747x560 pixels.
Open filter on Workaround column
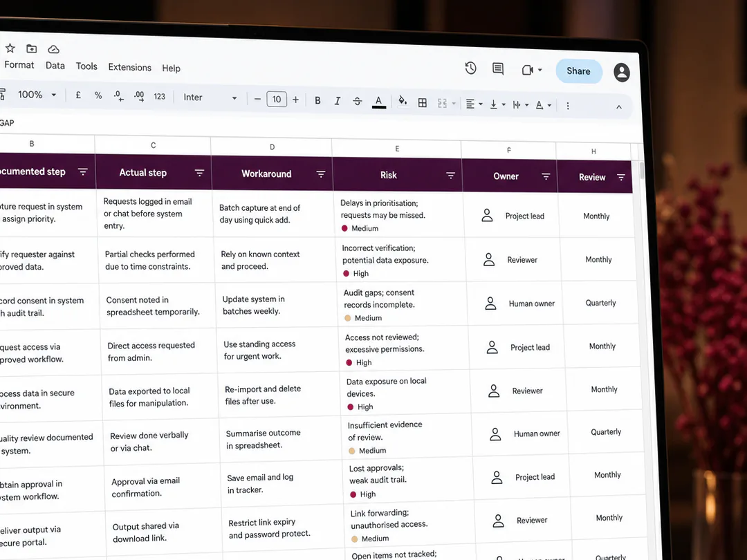pos(321,174)
